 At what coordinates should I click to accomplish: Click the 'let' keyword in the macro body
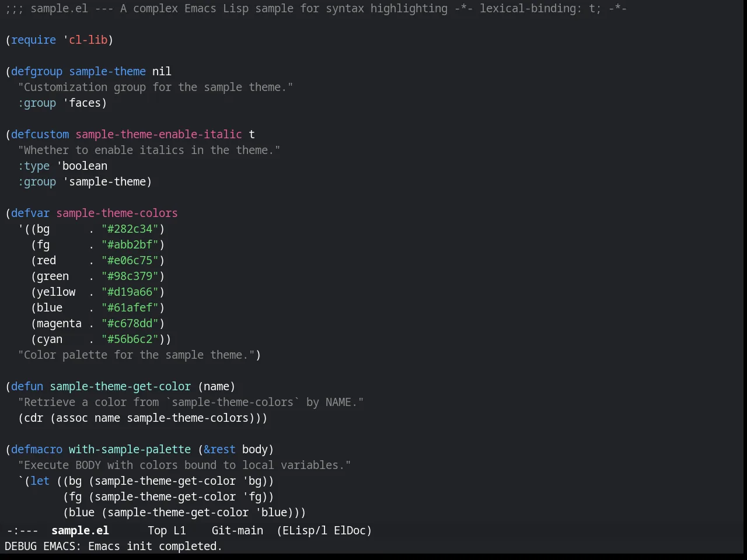(40, 481)
